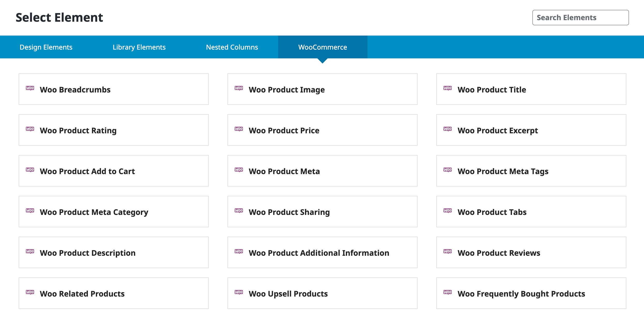
Task: Select the Woo icon beside Woo Related Products
Action: (x=30, y=292)
